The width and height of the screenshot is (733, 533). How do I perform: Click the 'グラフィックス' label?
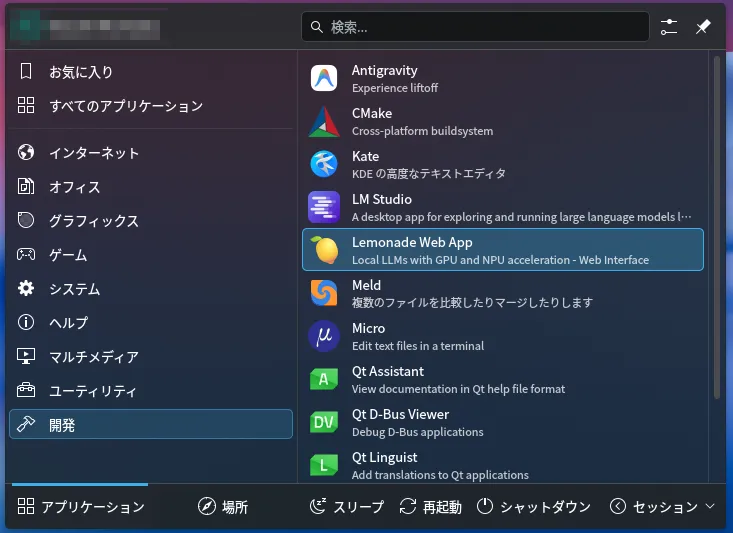pos(94,221)
